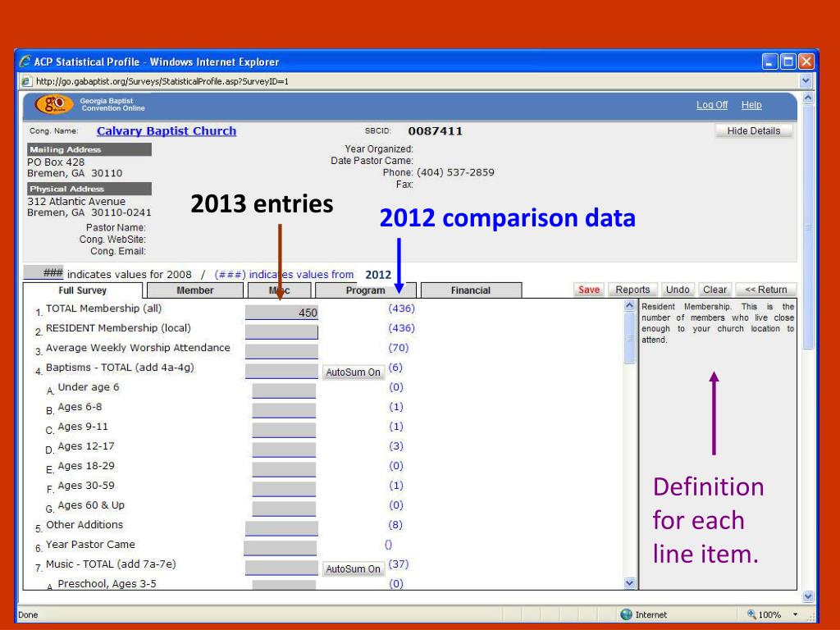
Task: Click the Log Off link
Action: [712, 105]
